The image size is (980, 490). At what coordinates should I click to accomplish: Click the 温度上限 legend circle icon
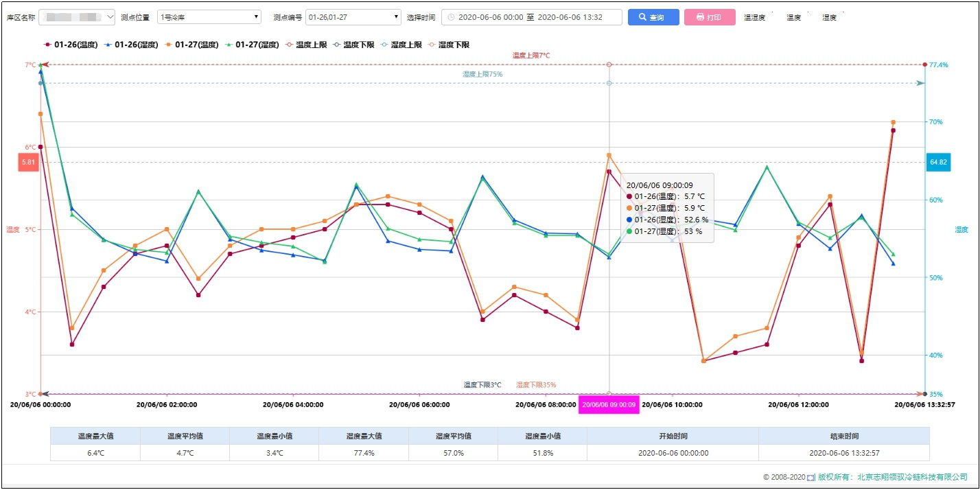[x=288, y=45]
